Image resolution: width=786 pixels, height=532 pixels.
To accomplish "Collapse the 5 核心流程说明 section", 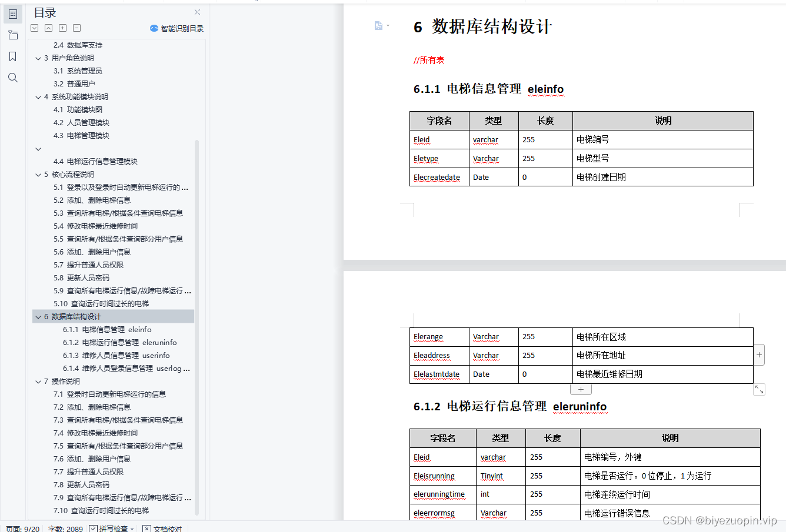I will (x=38, y=174).
